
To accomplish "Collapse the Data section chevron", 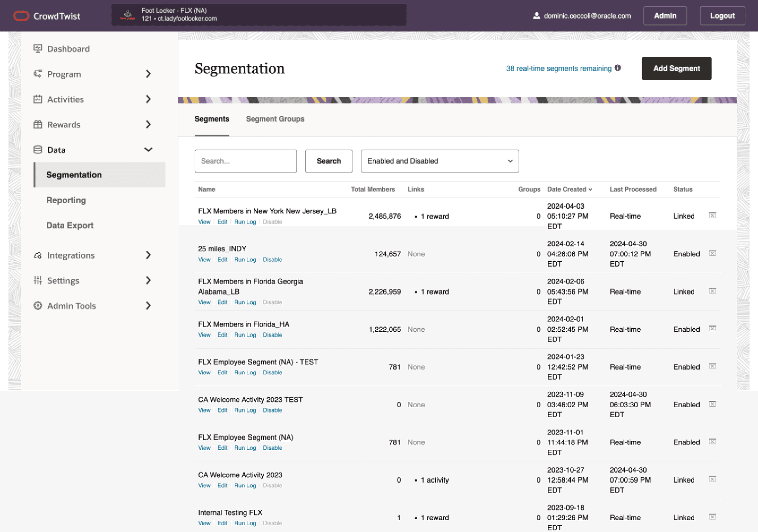I will coord(148,150).
